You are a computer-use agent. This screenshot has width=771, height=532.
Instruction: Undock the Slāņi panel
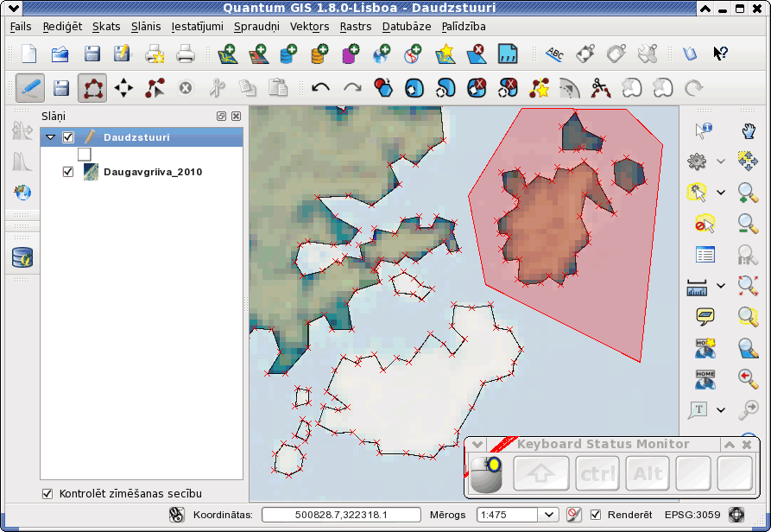[221, 116]
